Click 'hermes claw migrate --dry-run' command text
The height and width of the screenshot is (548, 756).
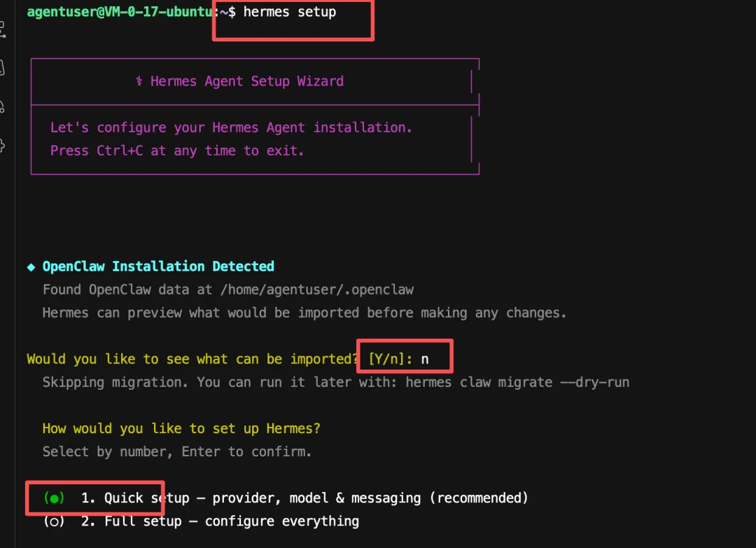coord(517,382)
